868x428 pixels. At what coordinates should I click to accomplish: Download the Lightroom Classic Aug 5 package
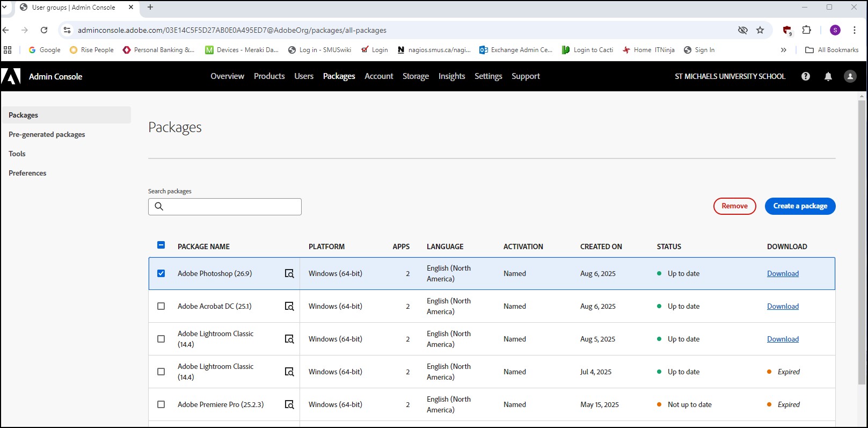(783, 339)
